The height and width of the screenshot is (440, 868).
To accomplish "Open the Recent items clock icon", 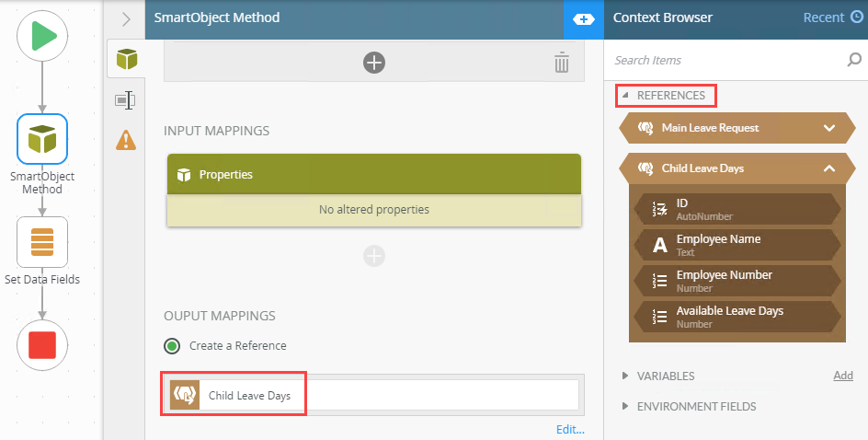I will point(857,17).
